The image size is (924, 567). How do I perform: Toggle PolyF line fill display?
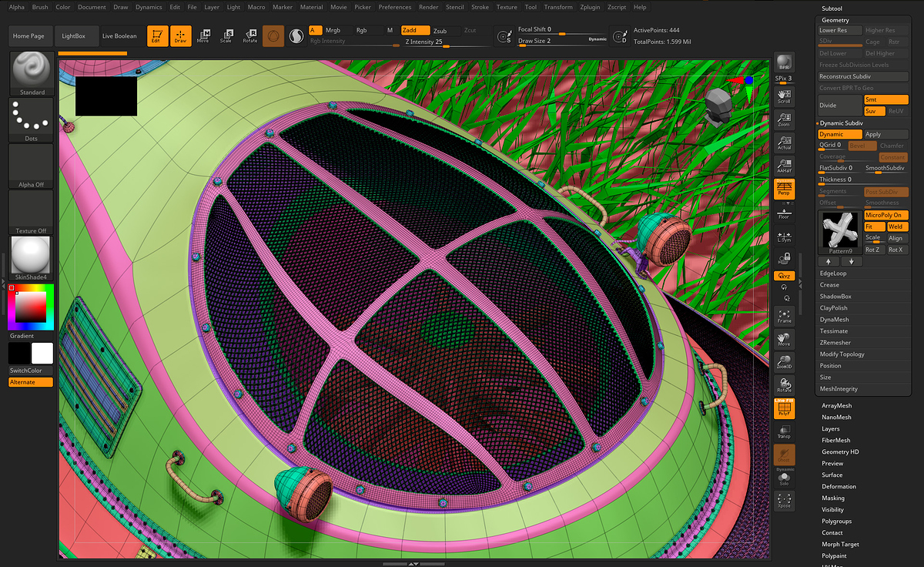(x=784, y=409)
